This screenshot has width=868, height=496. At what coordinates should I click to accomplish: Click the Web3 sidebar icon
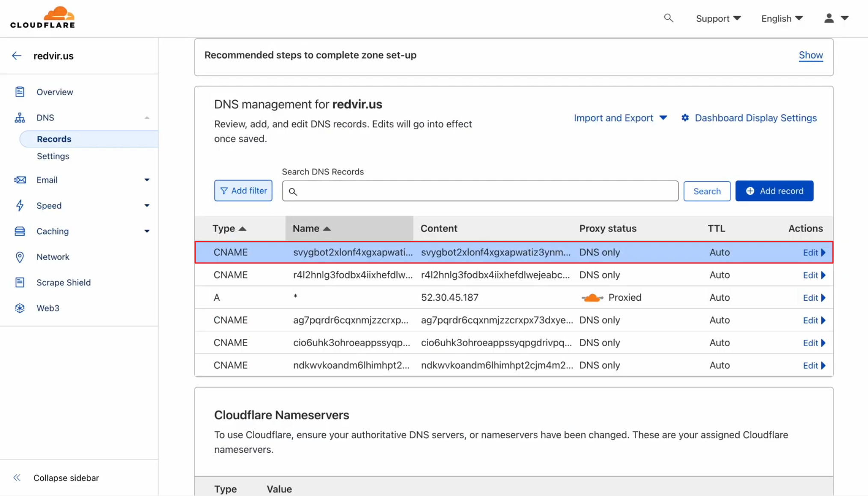tap(20, 308)
